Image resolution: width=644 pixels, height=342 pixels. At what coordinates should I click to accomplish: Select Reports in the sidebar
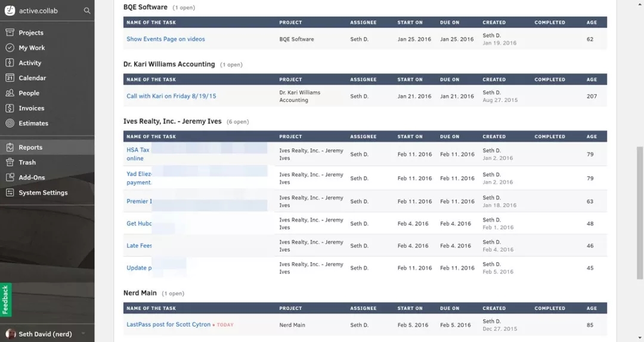coord(30,147)
